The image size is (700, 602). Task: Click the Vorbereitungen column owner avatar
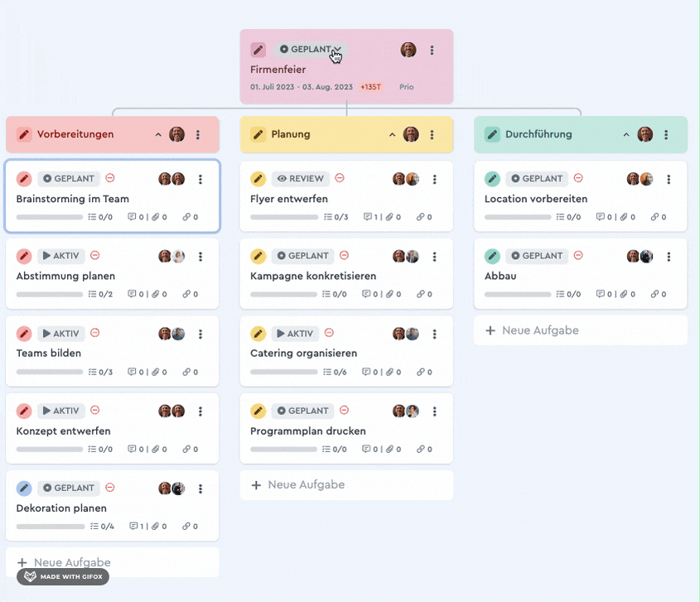[176, 134]
